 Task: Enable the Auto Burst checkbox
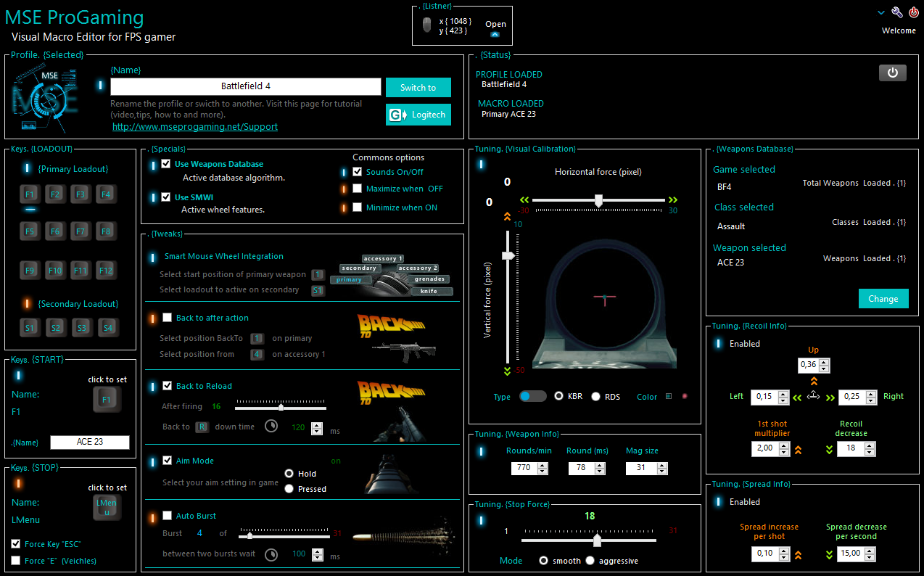[168, 516]
